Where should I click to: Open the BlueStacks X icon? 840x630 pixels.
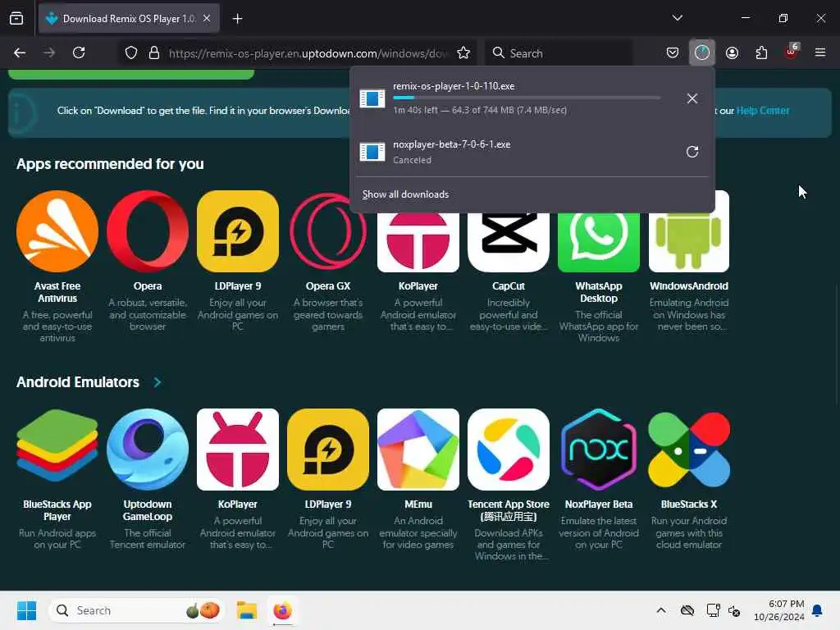[689, 450]
